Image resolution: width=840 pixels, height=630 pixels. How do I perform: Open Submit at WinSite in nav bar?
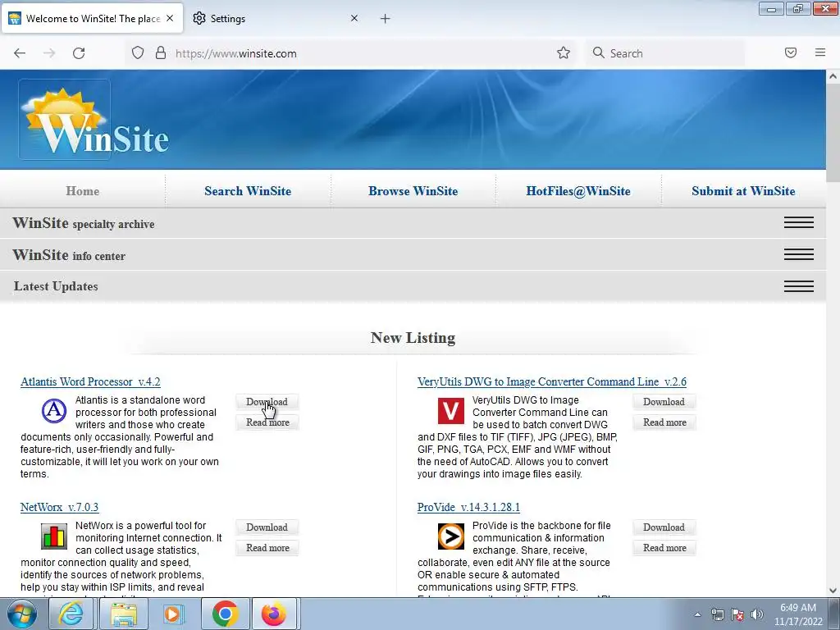point(743,190)
